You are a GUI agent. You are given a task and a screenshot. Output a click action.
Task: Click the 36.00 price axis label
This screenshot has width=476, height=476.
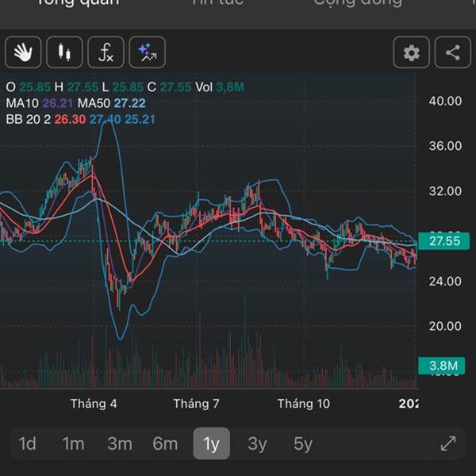(x=445, y=146)
